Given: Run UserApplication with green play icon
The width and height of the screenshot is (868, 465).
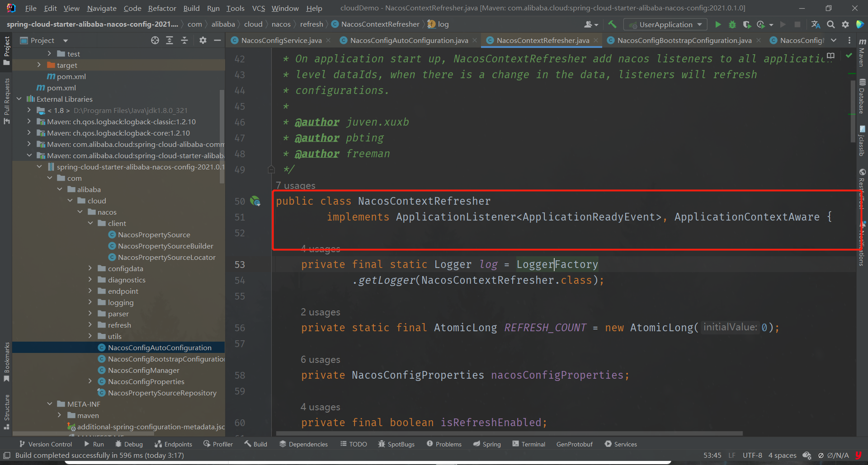Looking at the screenshot, I should (x=718, y=24).
